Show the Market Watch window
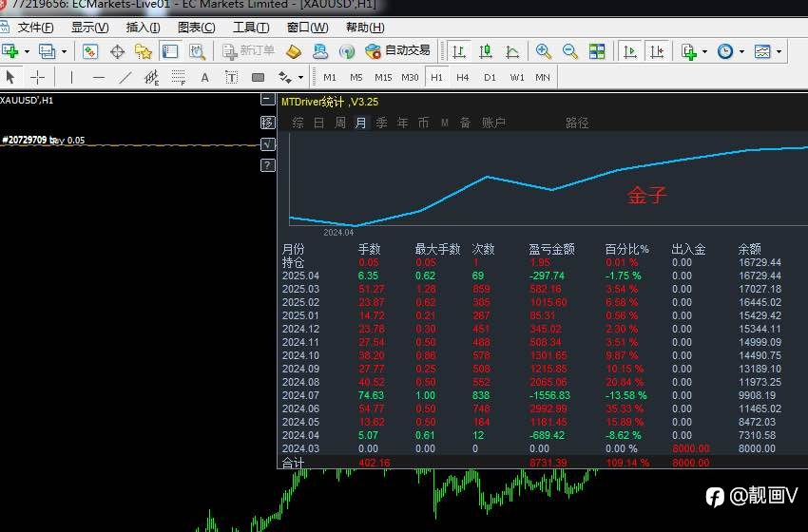808x532 pixels. point(90,51)
